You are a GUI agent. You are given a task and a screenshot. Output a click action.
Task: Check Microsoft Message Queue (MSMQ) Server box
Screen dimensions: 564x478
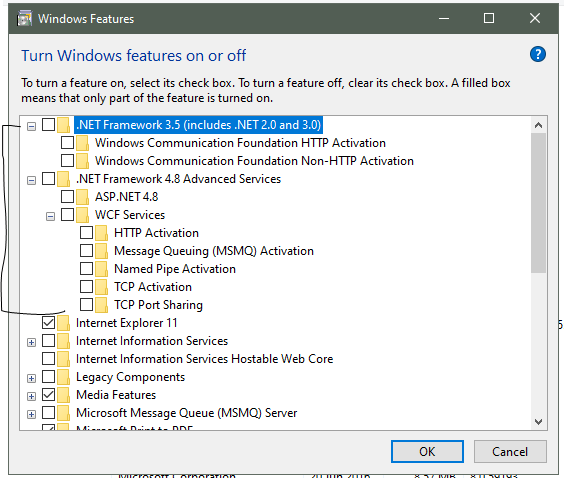point(49,412)
